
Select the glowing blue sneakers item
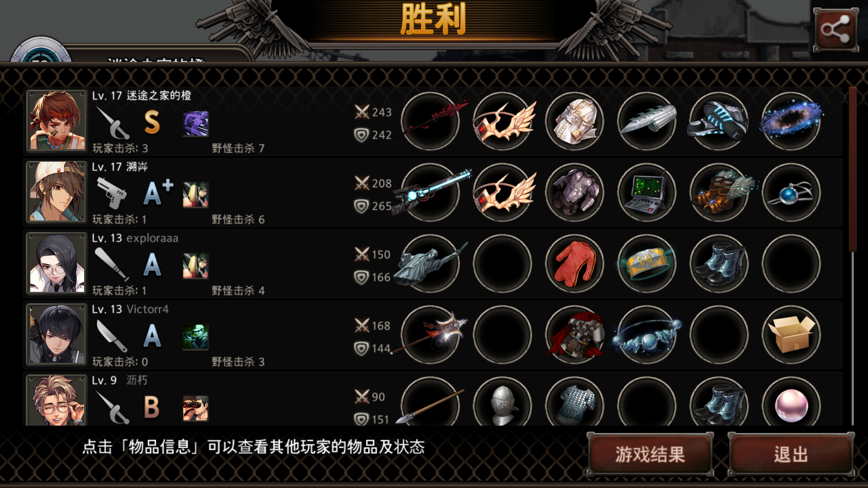click(x=719, y=121)
